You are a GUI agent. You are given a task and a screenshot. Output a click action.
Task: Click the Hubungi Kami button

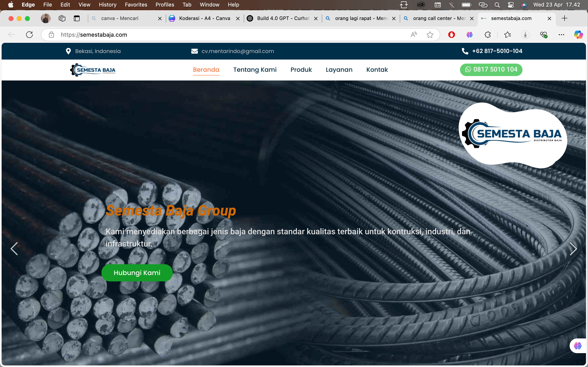pyautogui.click(x=137, y=273)
